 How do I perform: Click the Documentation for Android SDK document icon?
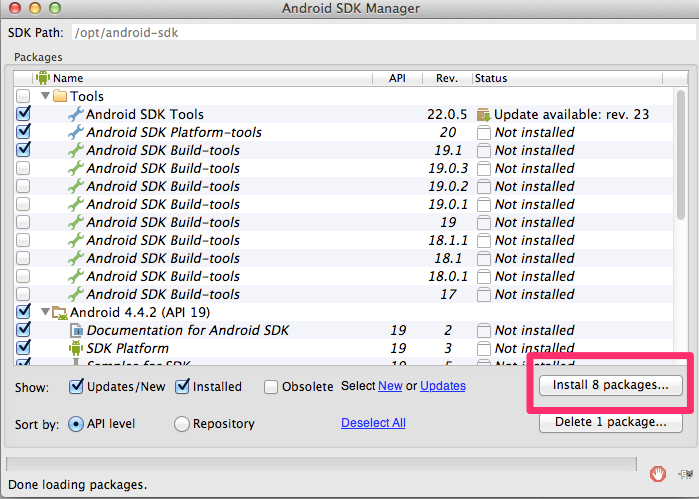[x=76, y=330]
